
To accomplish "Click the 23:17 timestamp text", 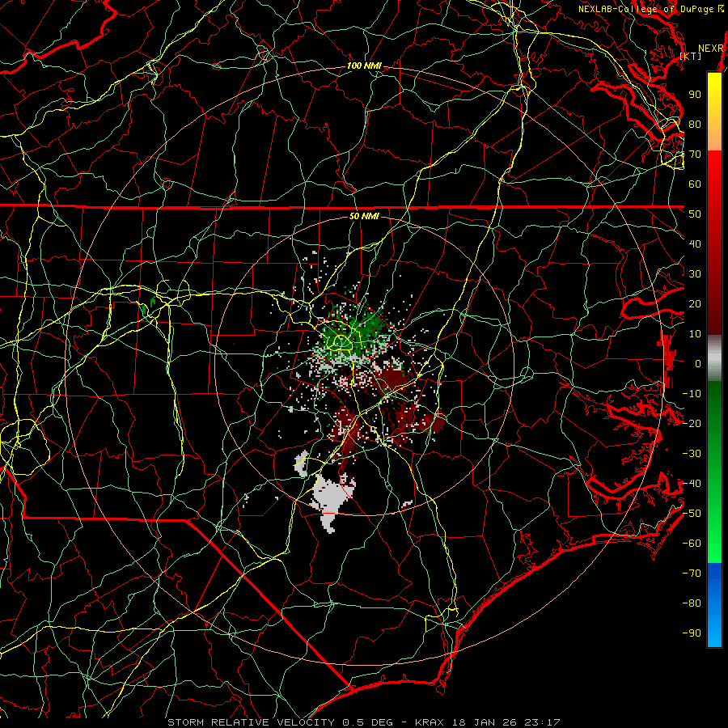I will [542, 722].
